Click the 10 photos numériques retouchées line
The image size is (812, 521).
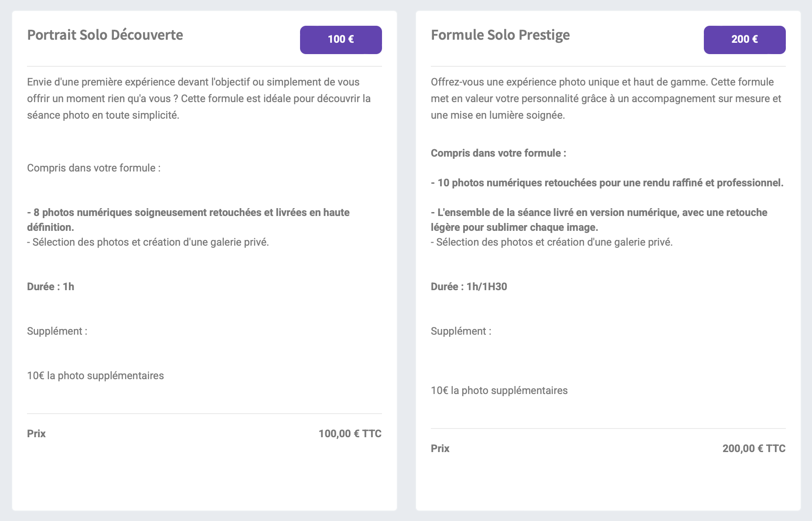pos(607,183)
